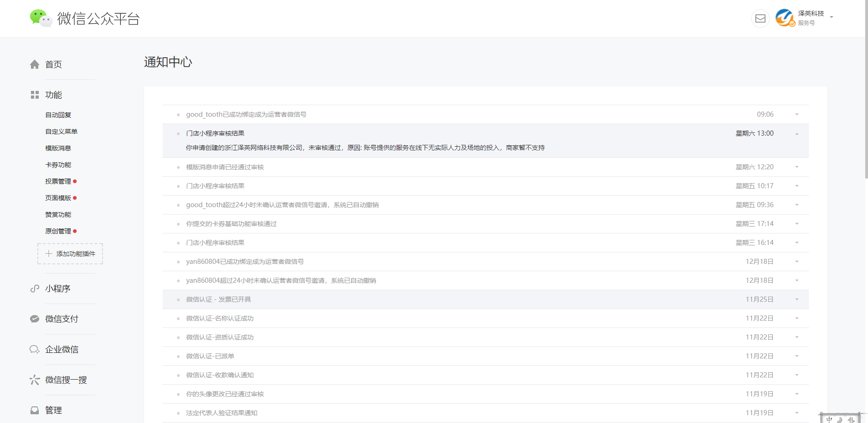
Task: Expand the 法定代表人验证结果通知 row arrow
Action: tap(797, 413)
